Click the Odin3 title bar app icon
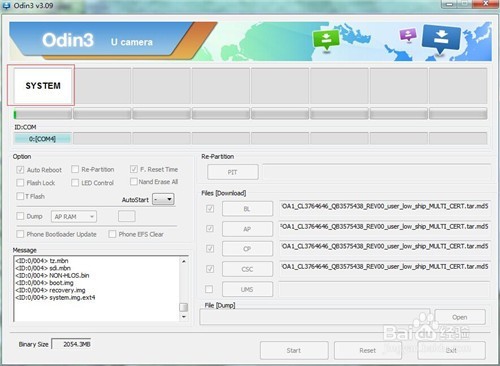Screen dimensions: 500x366 click(x=6, y=5)
